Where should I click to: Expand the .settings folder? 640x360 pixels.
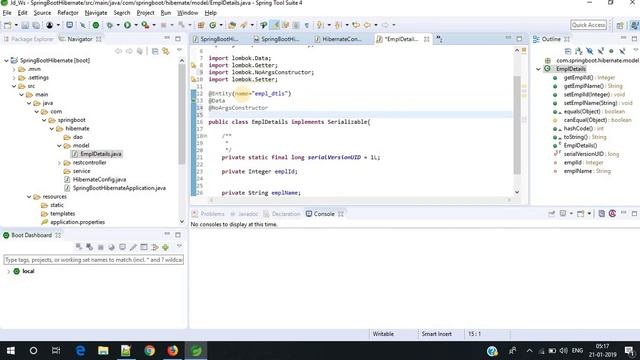tap(14, 78)
